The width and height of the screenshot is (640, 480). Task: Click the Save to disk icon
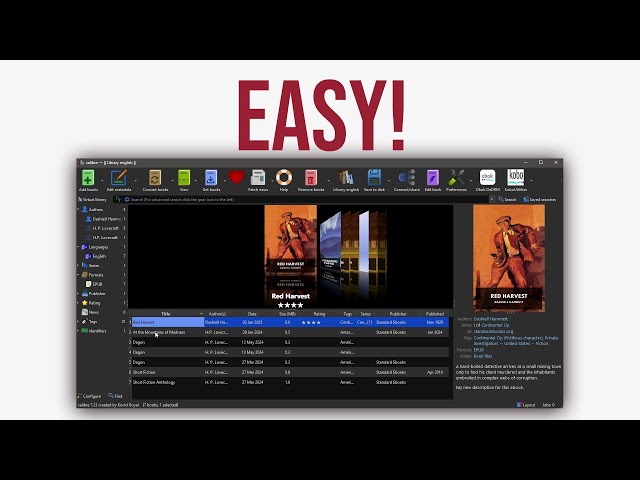(x=374, y=178)
